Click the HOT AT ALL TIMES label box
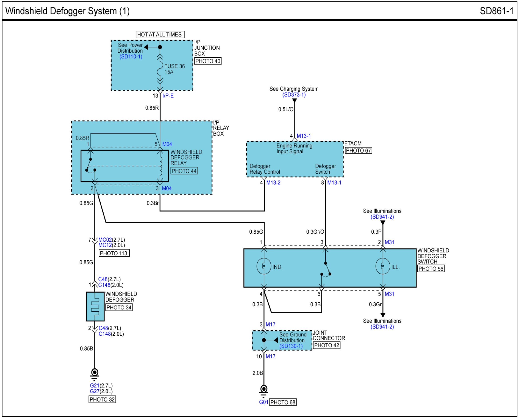This screenshot has height=420, width=521. point(160,35)
